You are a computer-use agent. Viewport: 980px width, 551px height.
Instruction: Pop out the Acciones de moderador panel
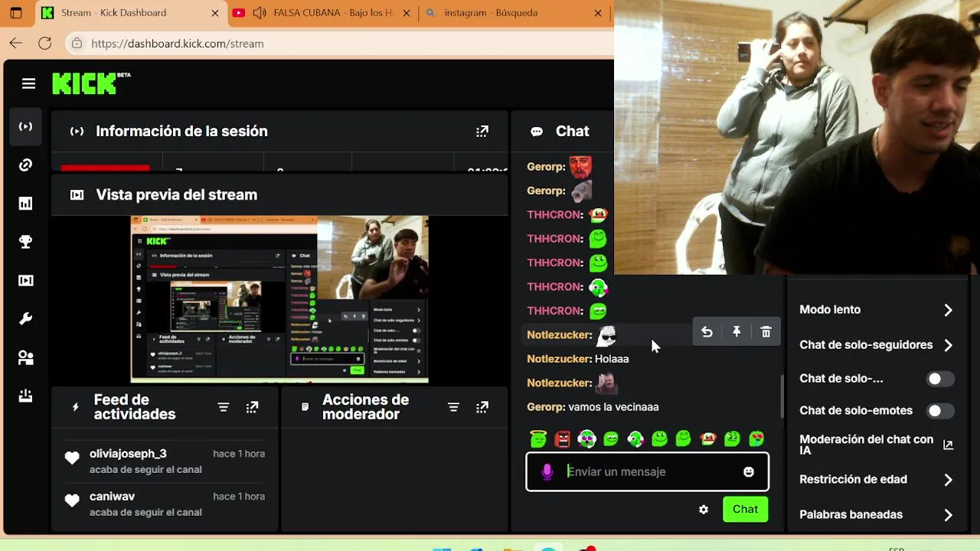click(x=482, y=407)
